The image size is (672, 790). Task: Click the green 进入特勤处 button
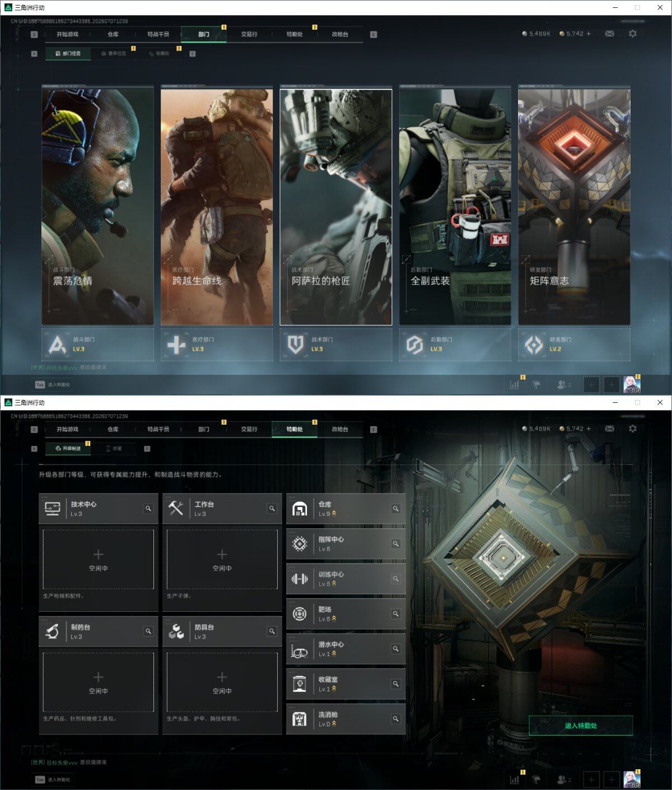(581, 726)
